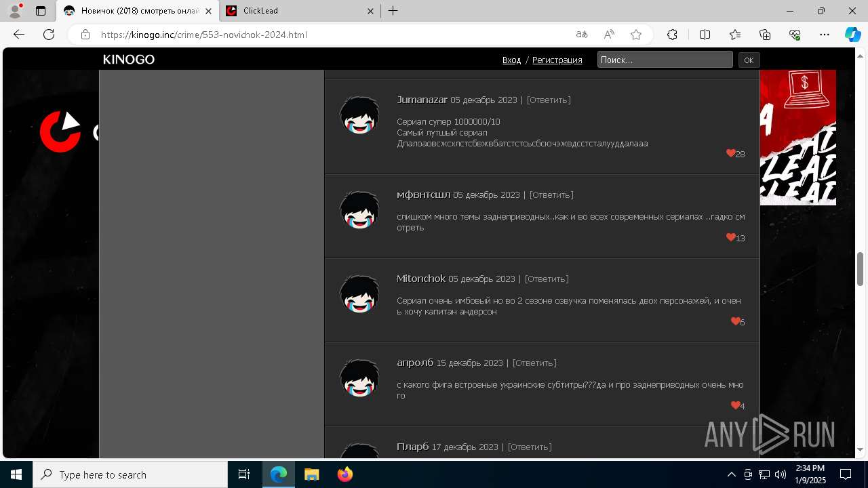Open browser essentials heart icon
This screenshot has height=488, width=868.
point(795,35)
